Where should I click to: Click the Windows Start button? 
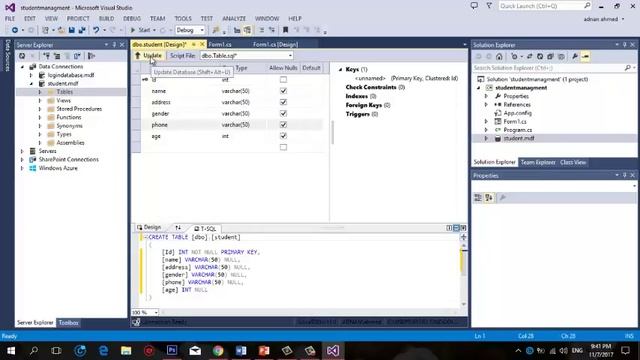pyautogui.click(x=11, y=351)
